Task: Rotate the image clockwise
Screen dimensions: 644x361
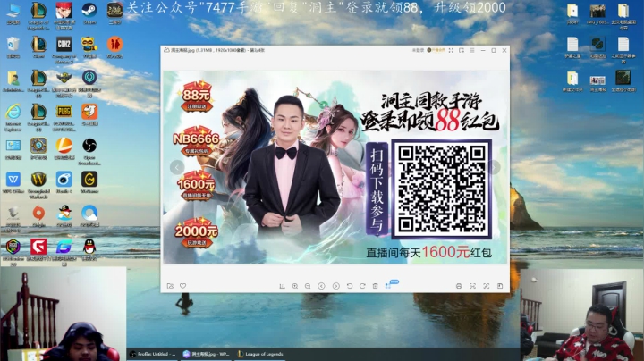Action: pyautogui.click(x=362, y=286)
